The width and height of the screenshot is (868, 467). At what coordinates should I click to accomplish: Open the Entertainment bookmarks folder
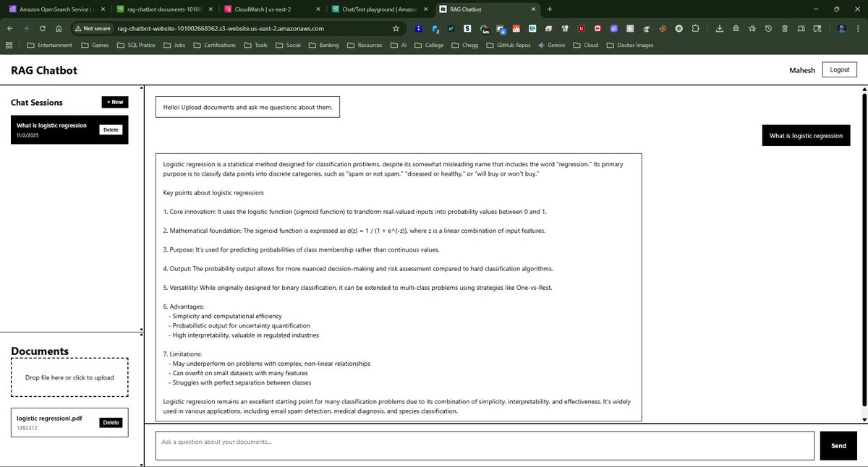(49, 45)
